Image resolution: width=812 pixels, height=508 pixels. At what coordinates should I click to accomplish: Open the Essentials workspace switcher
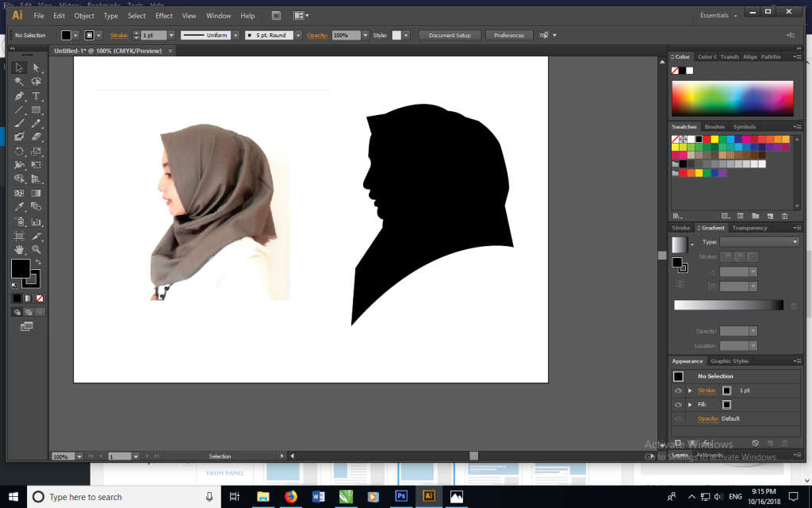click(x=718, y=16)
